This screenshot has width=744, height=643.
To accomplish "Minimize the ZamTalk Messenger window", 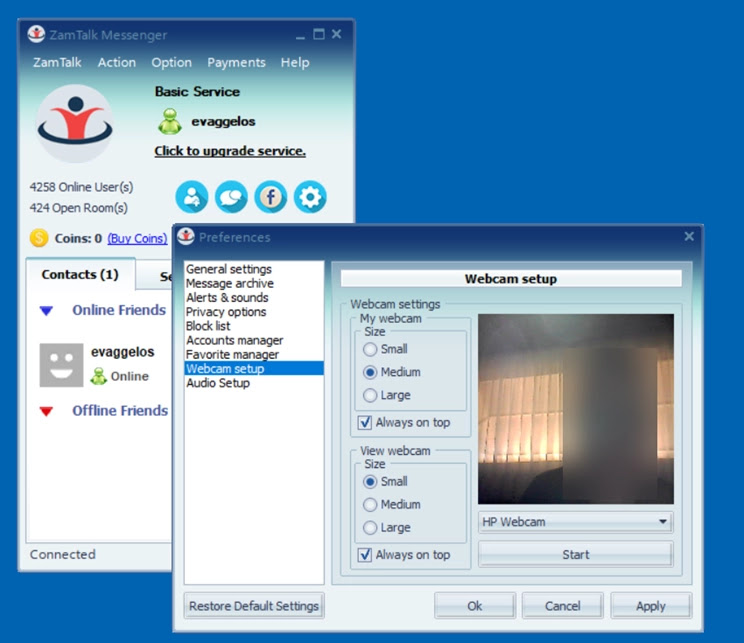I will click(300, 35).
